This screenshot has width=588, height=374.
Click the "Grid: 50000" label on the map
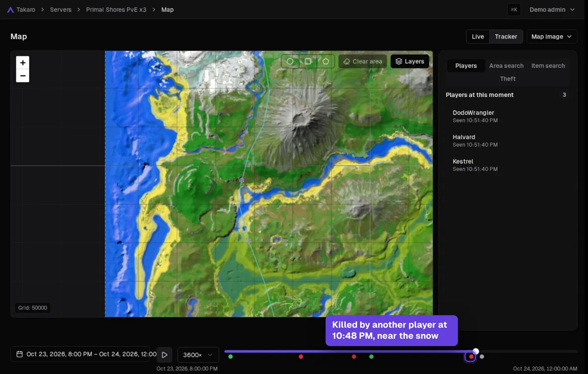[33, 308]
